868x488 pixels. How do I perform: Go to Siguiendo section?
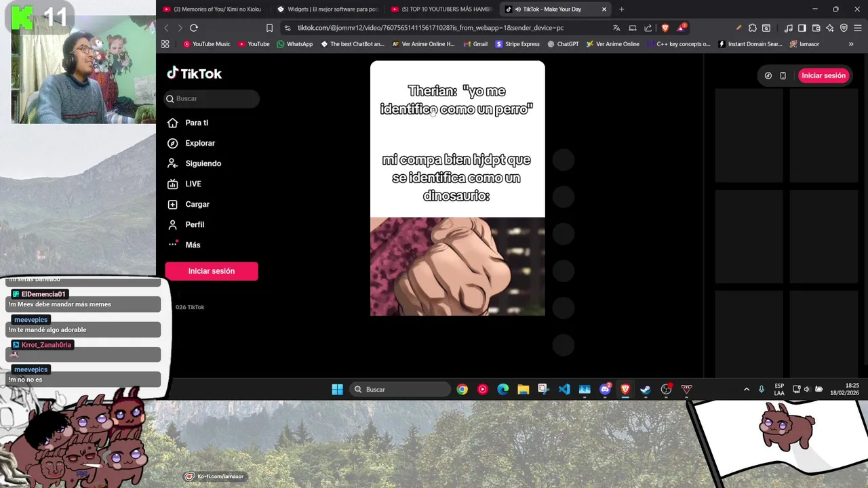point(194,163)
